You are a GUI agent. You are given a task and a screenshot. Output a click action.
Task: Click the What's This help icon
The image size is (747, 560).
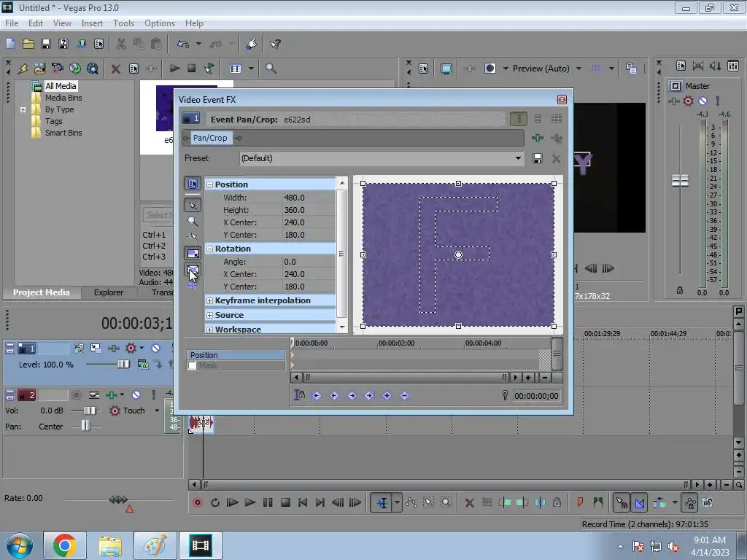[275, 44]
